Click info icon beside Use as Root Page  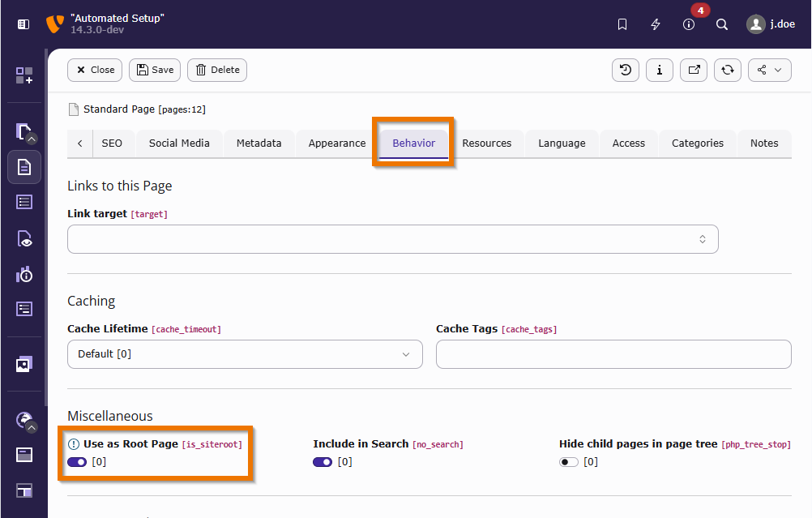74,444
